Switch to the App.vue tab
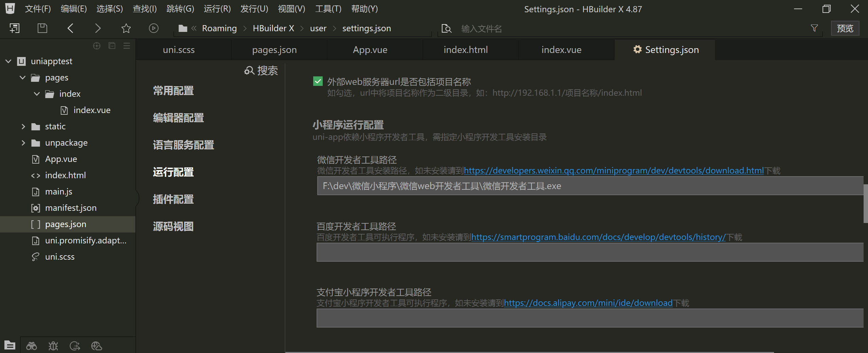This screenshot has height=353, width=868. point(370,50)
